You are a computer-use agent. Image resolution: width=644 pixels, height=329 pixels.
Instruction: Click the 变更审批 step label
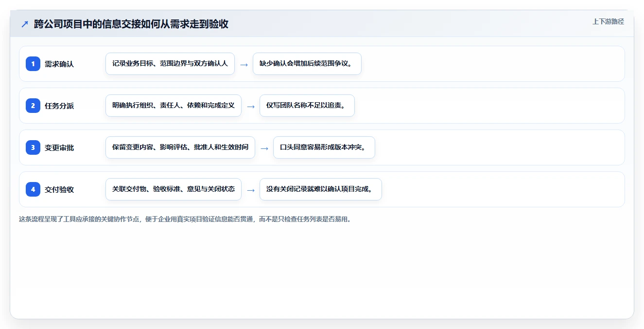coord(59,147)
